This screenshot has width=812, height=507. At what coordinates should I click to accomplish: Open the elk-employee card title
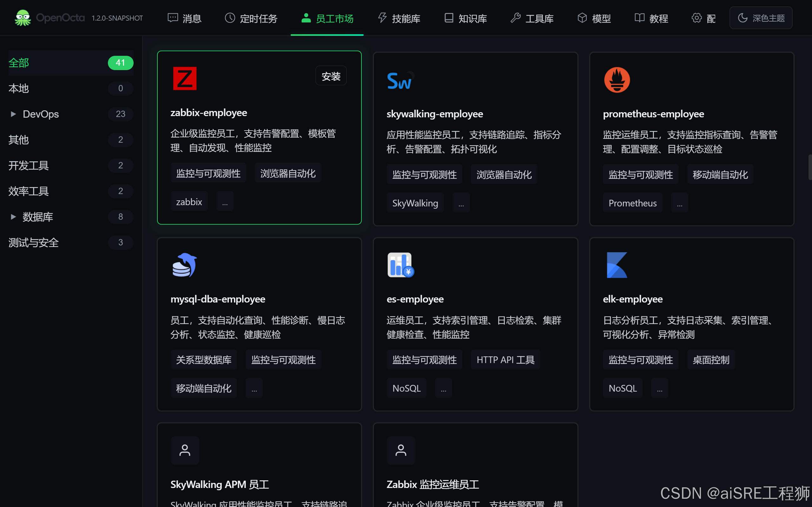(632, 299)
